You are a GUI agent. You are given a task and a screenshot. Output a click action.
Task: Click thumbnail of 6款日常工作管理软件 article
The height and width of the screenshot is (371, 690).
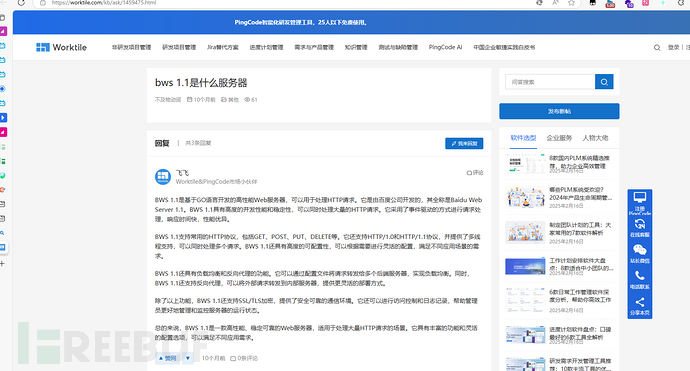tap(525, 301)
